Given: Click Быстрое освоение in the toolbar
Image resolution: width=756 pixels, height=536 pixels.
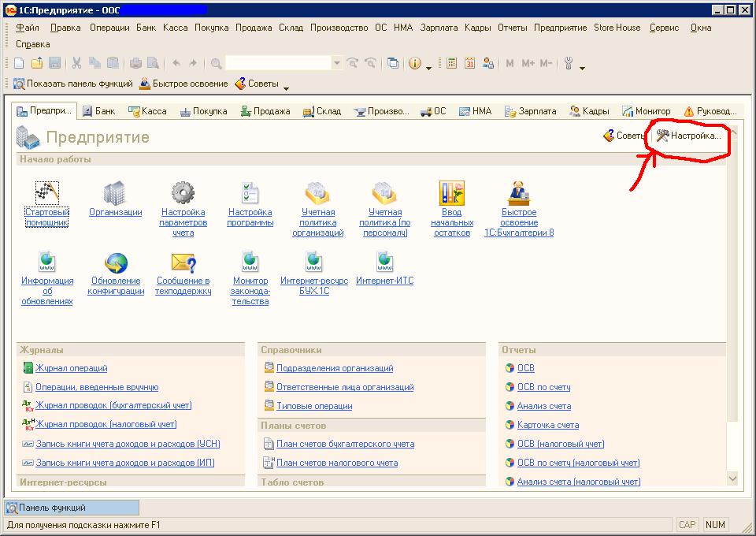Looking at the screenshot, I should [x=183, y=84].
